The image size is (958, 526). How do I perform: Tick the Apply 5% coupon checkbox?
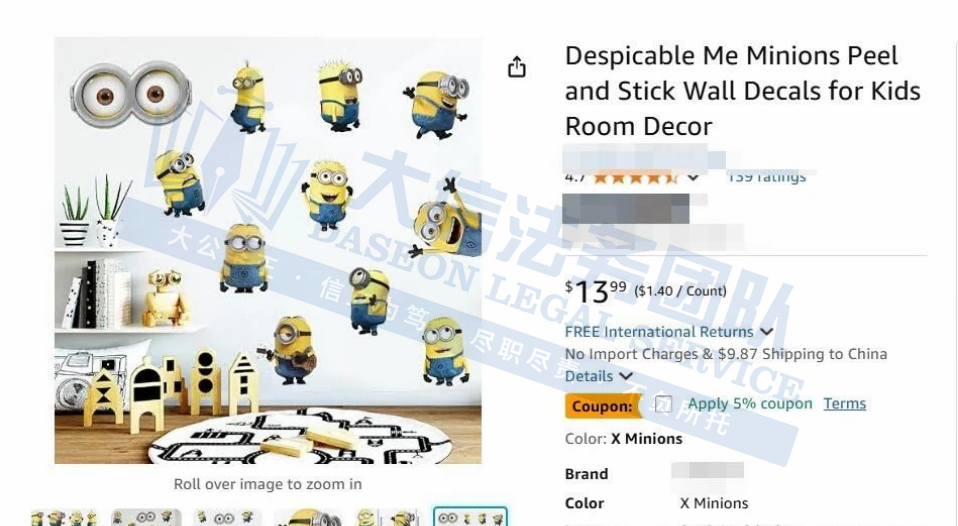pyautogui.click(x=663, y=404)
